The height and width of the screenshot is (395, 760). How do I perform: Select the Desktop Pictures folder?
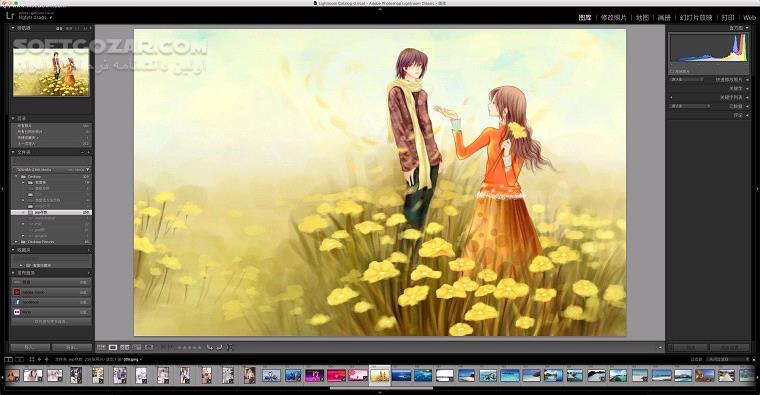pyautogui.click(x=51, y=241)
